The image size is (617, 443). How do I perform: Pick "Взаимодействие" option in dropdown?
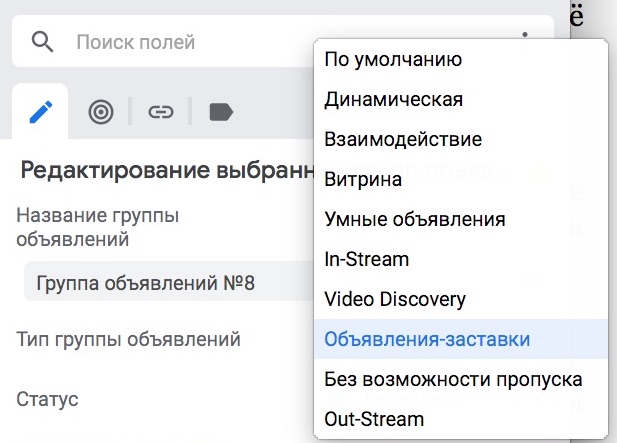pyautogui.click(x=403, y=139)
